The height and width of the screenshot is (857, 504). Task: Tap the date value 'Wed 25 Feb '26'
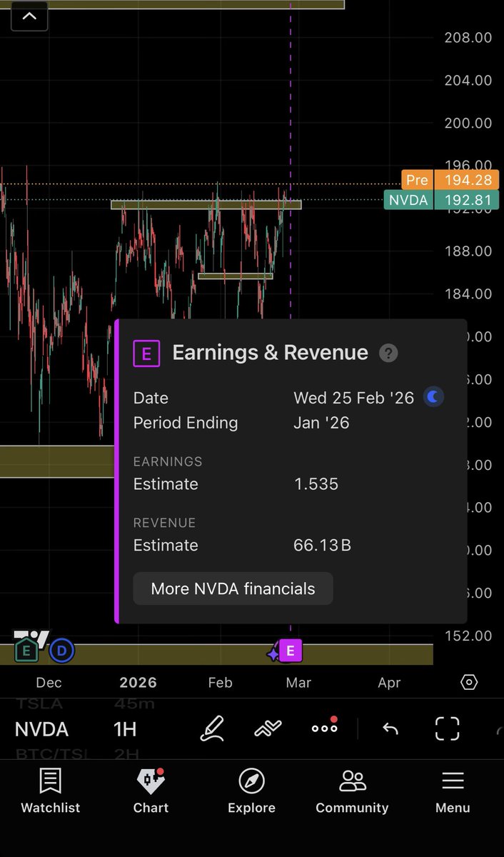(x=354, y=398)
